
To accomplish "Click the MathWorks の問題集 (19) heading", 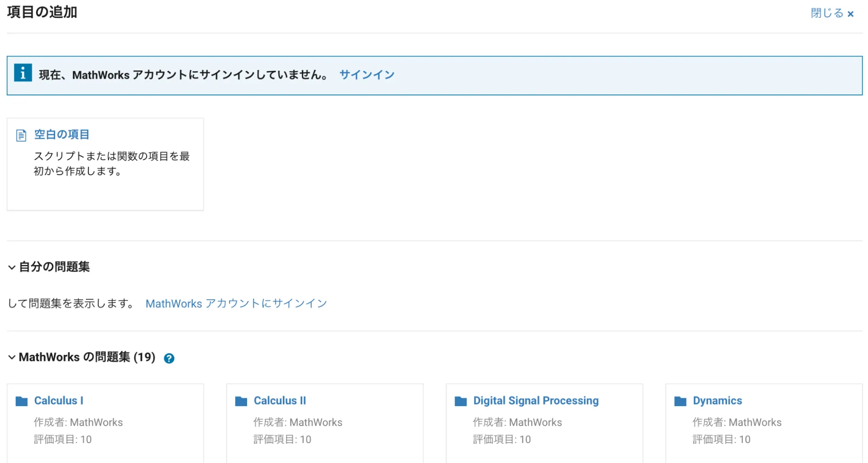I will (87, 357).
